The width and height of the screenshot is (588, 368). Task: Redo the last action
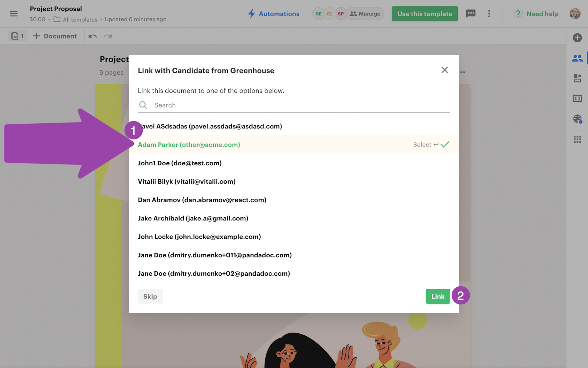108,36
